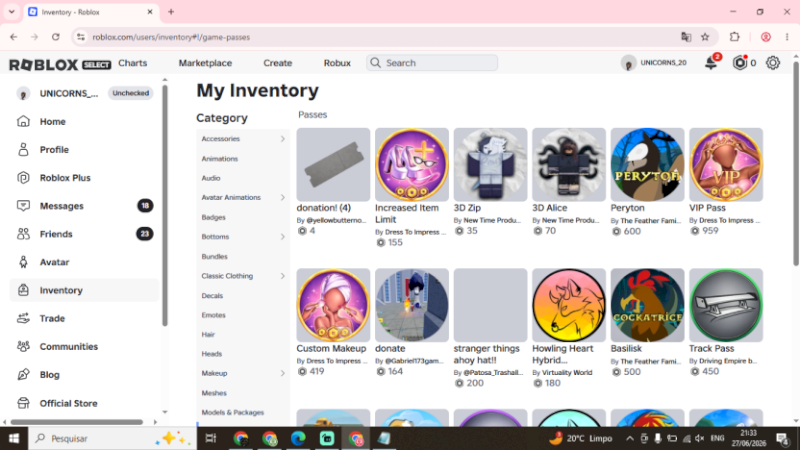Open the Home sidebar icon
Image resolution: width=800 pixels, height=450 pixels.
pos(23,121)
